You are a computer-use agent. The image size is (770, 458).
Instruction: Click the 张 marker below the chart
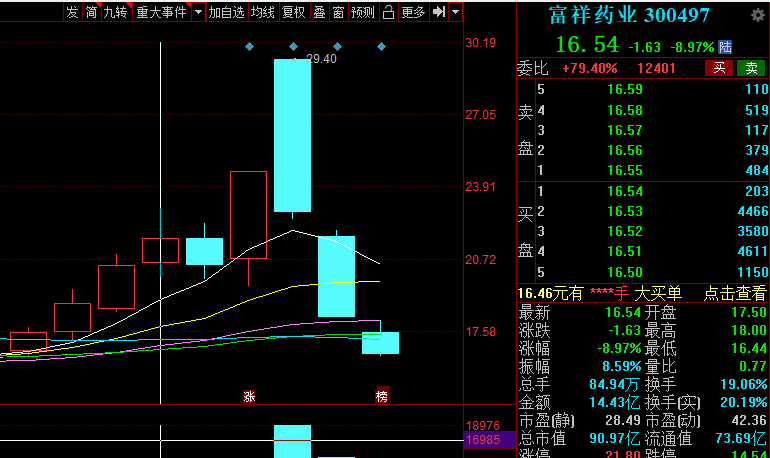pyautogui.click(x=249, y=397)
